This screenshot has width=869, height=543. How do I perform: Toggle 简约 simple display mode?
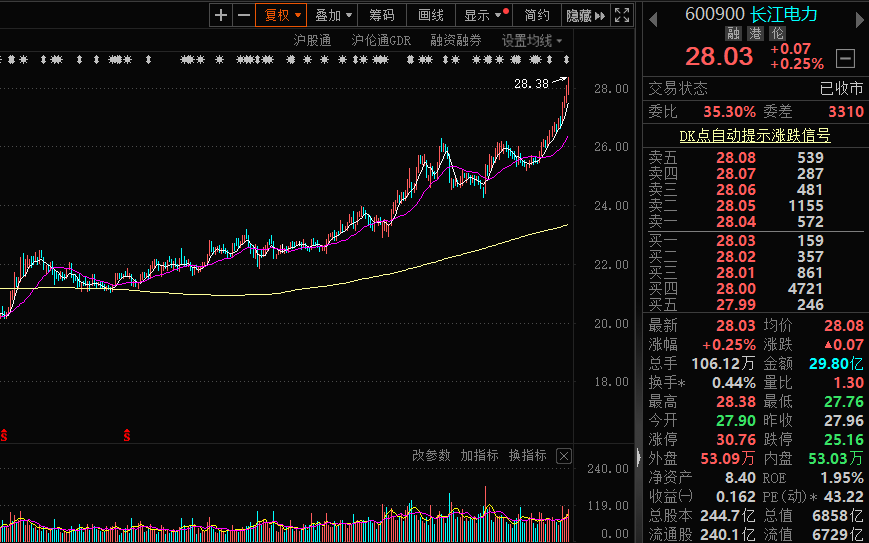[x=537, y=15]
